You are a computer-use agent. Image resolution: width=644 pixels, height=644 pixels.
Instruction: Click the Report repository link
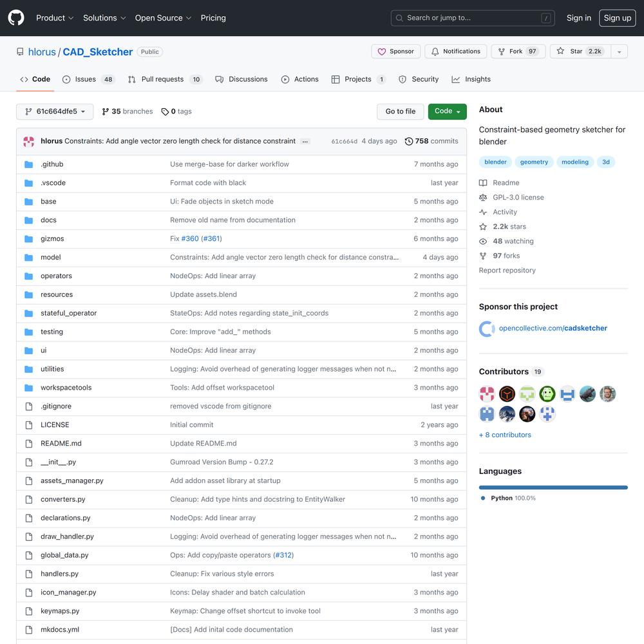click(507, 270)
